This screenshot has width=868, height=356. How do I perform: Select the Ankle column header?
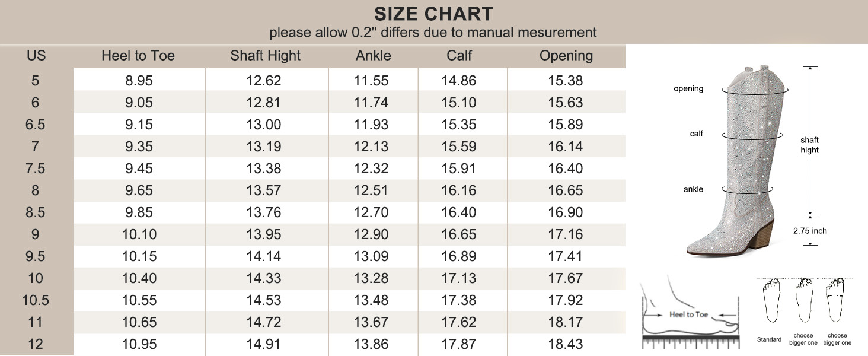[373, 56]
